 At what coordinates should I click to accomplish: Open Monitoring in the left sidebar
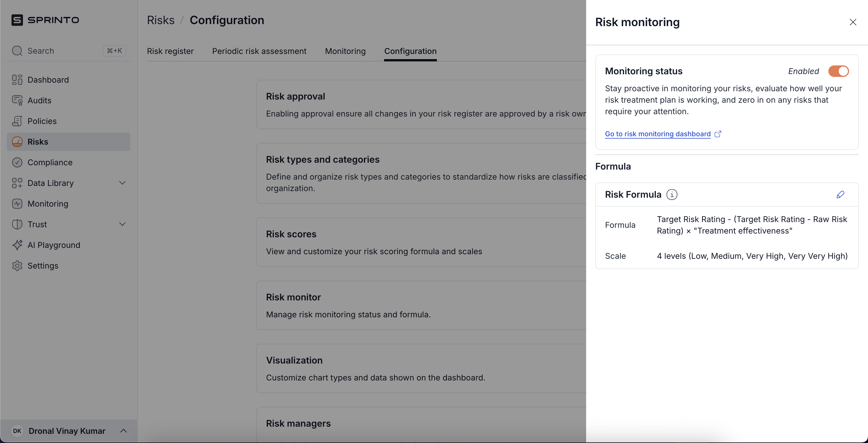48,204
